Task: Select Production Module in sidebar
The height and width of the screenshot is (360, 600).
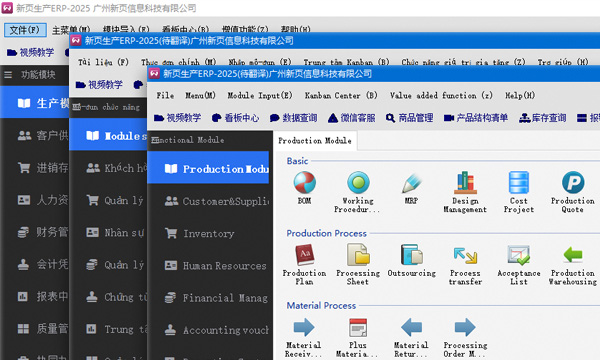Action: 208,169
